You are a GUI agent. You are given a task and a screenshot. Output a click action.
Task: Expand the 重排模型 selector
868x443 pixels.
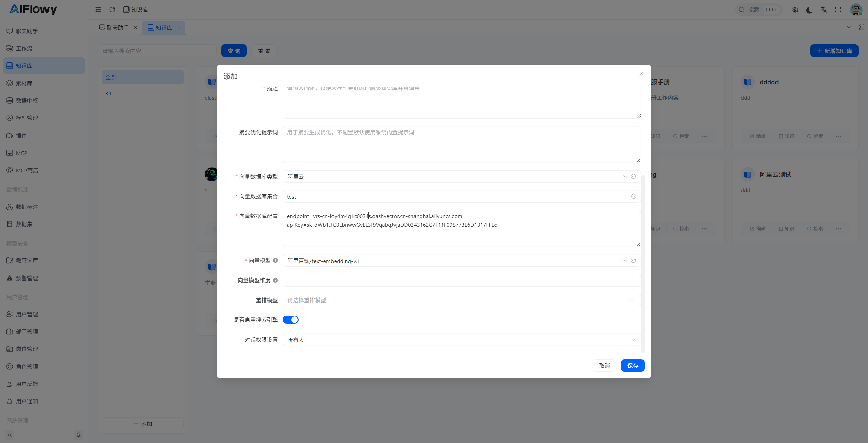coord(461,300)
